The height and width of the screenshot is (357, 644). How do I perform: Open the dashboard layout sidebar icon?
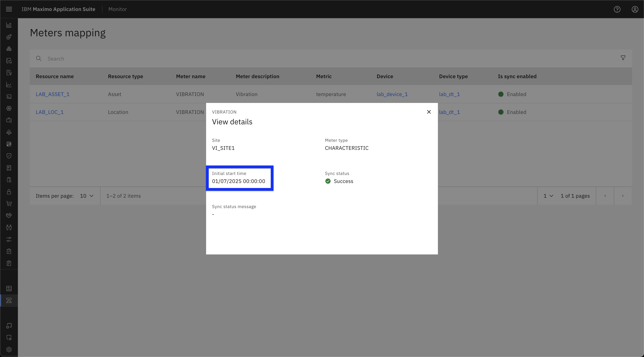9,289
